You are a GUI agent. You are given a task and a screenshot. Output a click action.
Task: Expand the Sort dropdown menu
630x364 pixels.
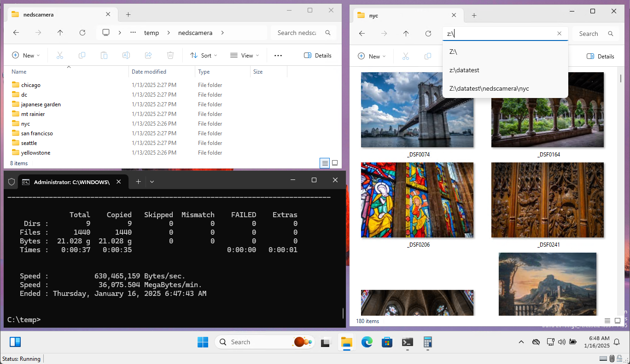204,55
